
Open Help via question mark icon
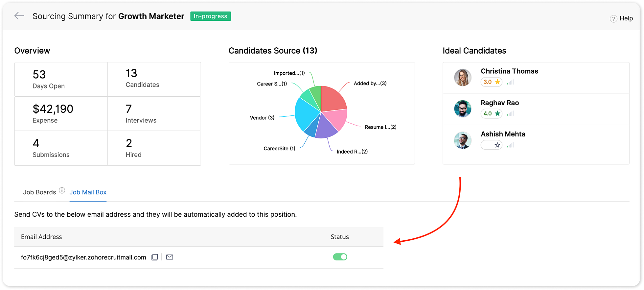pyautogui.click(x=613, y=19)
